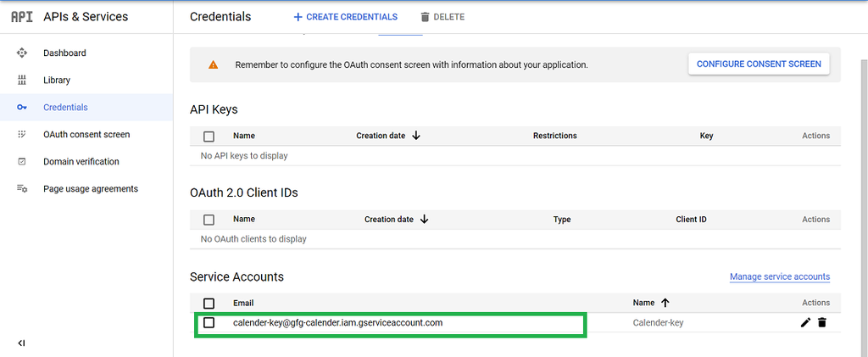Viewport: 868px width, 357px height.
Task: Click the Domain verification sidebar icon
Action: [x=22, y=161]
